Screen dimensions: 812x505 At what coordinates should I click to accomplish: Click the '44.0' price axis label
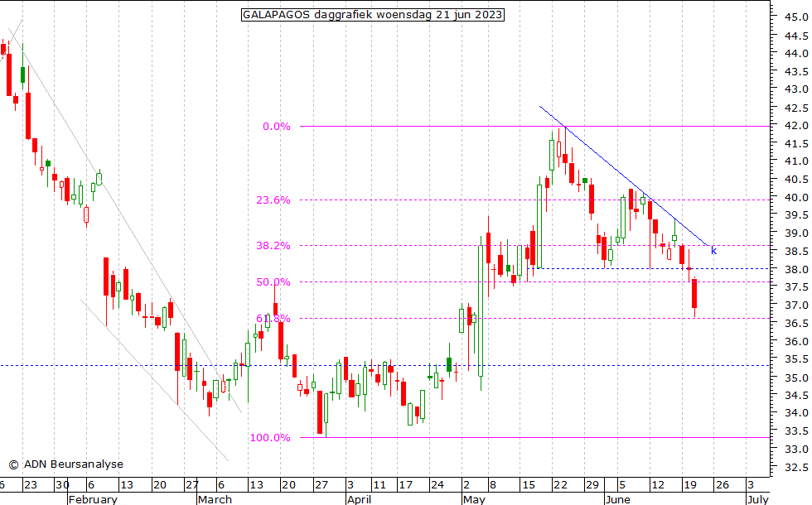(796, 53)
